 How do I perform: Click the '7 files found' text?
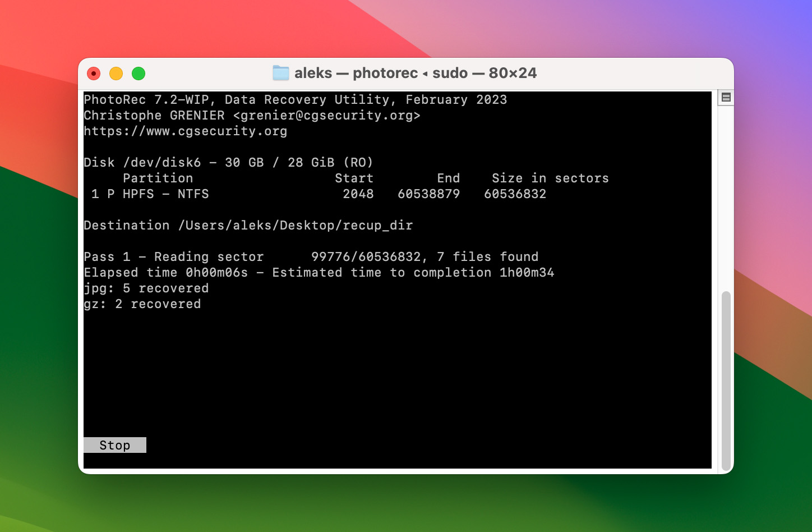488,257
